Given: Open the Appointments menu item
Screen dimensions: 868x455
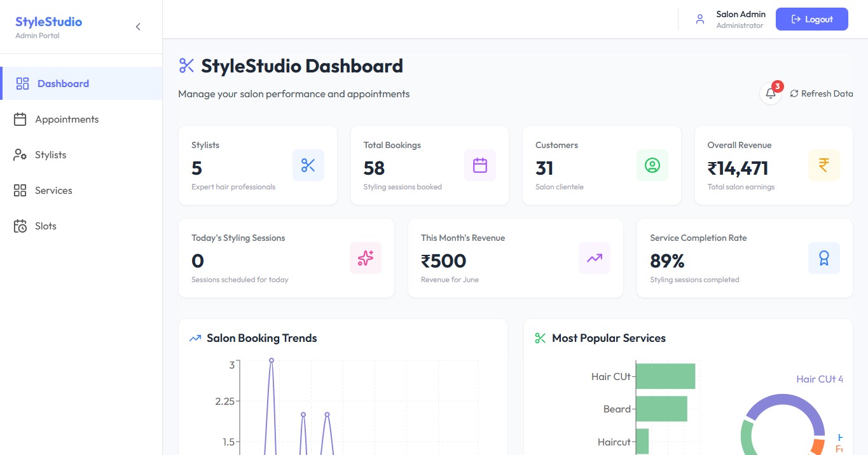Looking at the screenshot, I should click(81, 119).
